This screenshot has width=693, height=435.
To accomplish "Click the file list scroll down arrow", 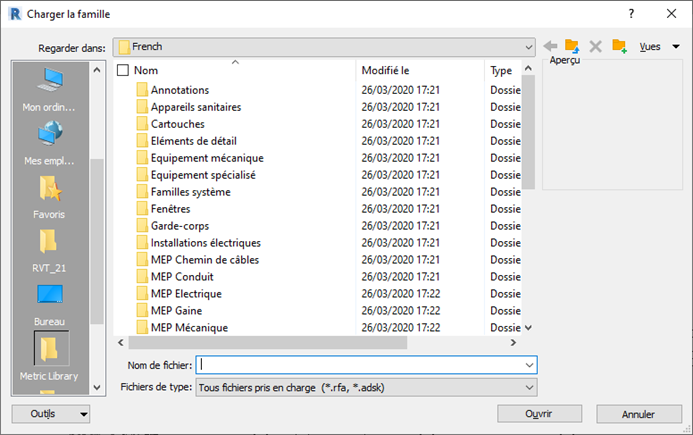I will [x=528, y=328].
